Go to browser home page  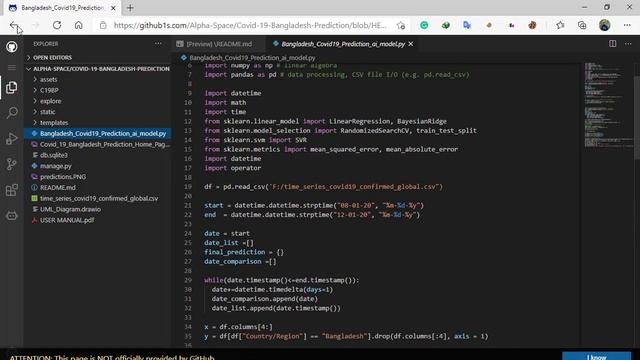[78, 25]
